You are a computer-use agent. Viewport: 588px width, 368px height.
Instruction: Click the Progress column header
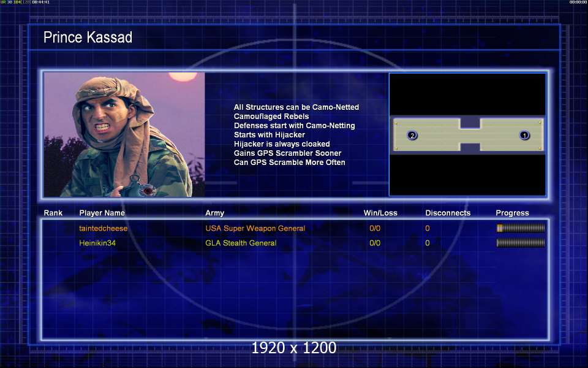point(512,213)
